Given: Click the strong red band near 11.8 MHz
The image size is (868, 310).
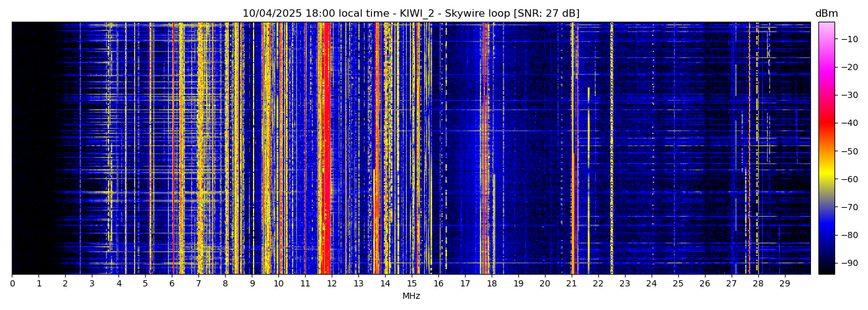Looking at the screenshot, I should click(x=325, y=149).
